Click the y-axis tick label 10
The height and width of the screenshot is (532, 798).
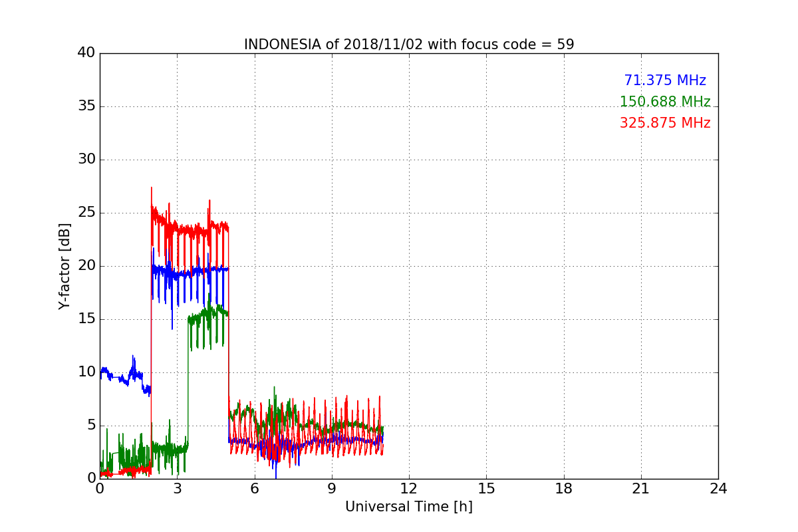pos(86,372)
